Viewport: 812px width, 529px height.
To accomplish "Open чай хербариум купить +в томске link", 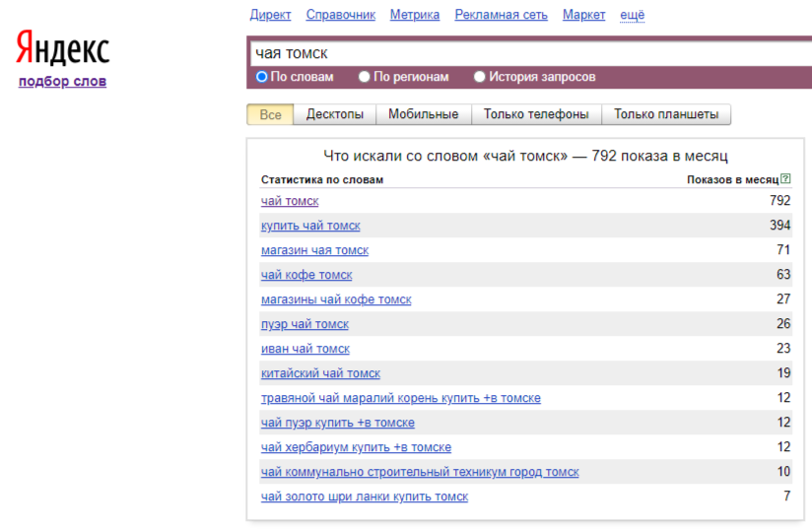I will (357, 447).
